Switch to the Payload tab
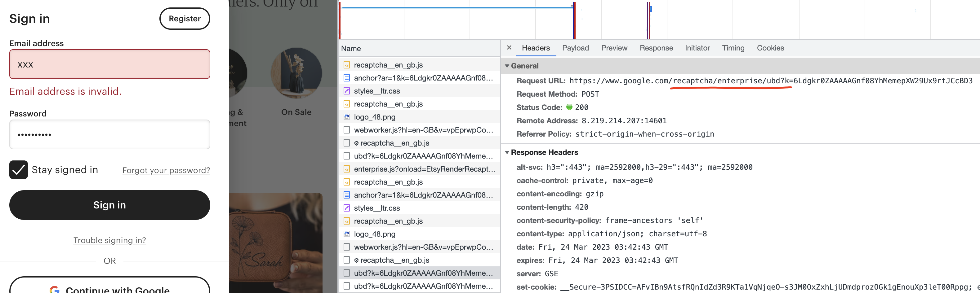Viewport: 980px width, 293px height. (x=575, y=48)
